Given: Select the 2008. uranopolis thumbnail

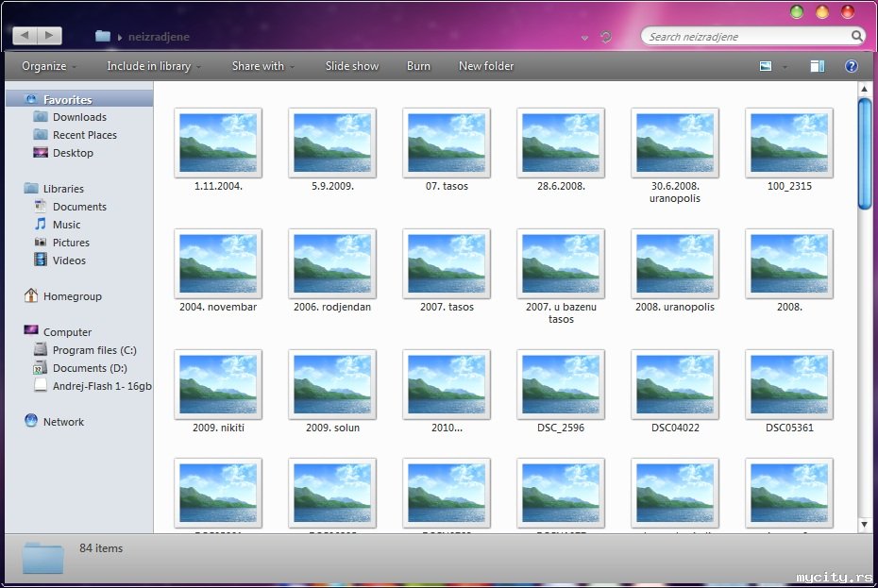Looking at the screenshot, I should click(675, 263).
